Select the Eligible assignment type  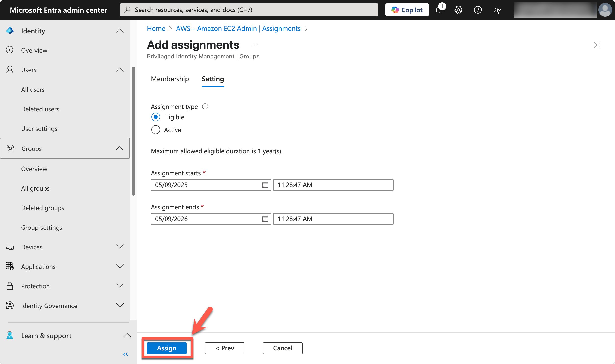pos(156,117)
